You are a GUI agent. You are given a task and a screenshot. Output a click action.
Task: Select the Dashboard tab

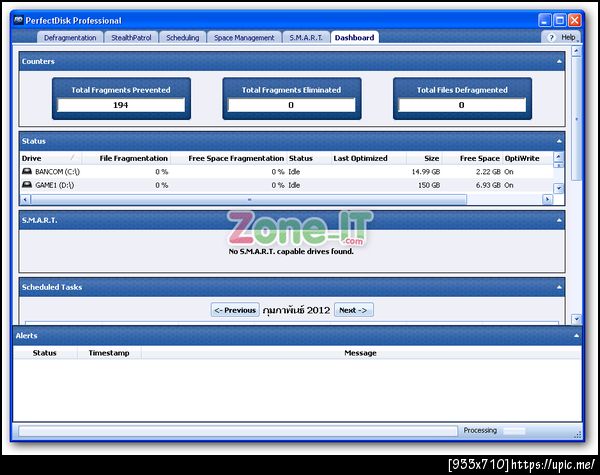(355, 38)
